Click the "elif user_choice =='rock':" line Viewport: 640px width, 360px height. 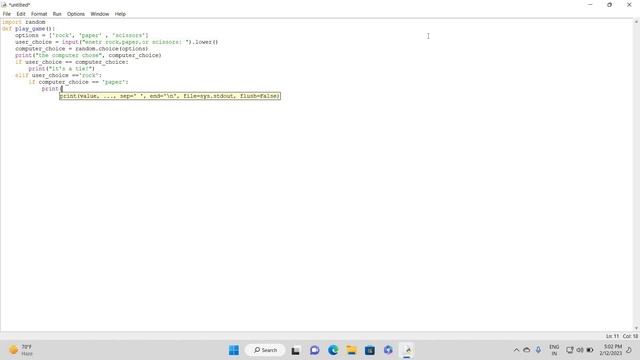click(58, 75)
